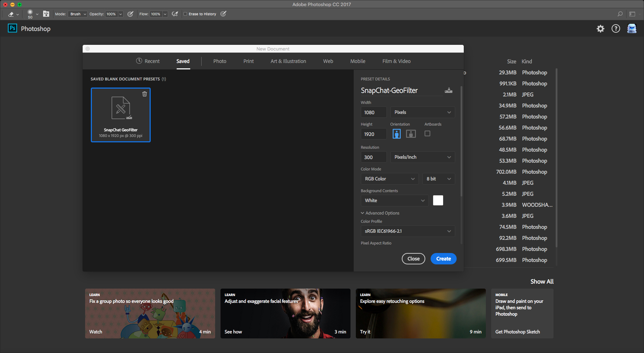Click Try it on retouching card
This screenshot has height=353, width=644.
point(365,332)
